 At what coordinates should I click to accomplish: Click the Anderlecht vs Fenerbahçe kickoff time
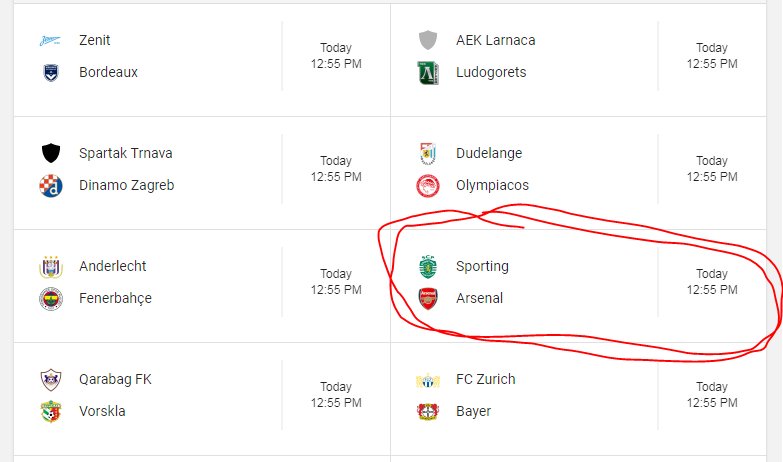[336, 282]
